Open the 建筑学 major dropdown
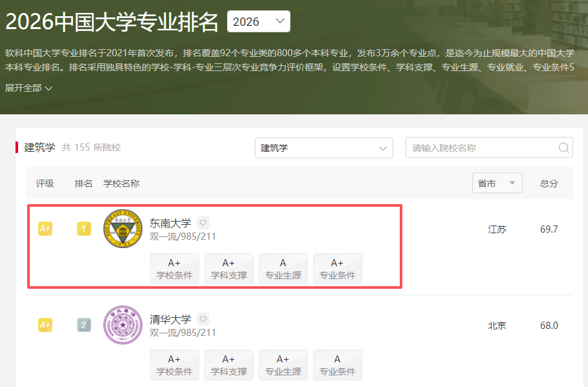Image resolution: width=588 pixels, height=387 pixels. click(324, 148)
